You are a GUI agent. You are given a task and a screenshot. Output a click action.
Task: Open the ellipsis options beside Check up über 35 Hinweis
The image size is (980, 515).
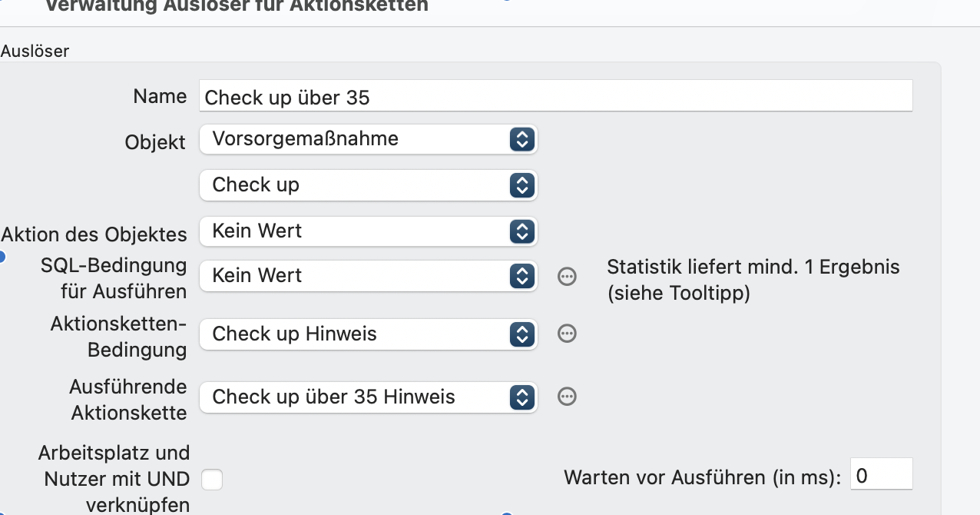click(x=567, y=397)
